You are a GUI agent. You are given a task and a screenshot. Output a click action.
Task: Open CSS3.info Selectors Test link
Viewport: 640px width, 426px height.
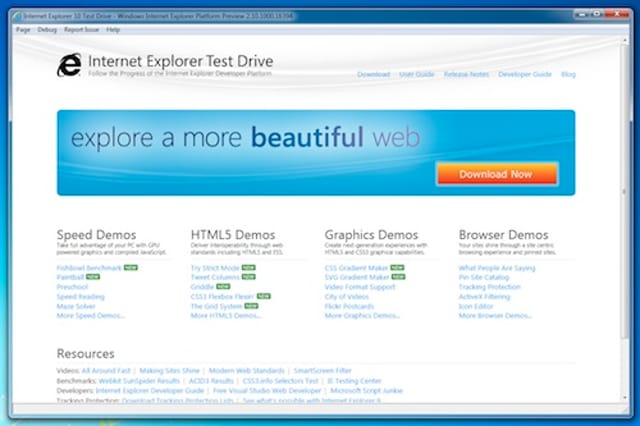point(280,381)
